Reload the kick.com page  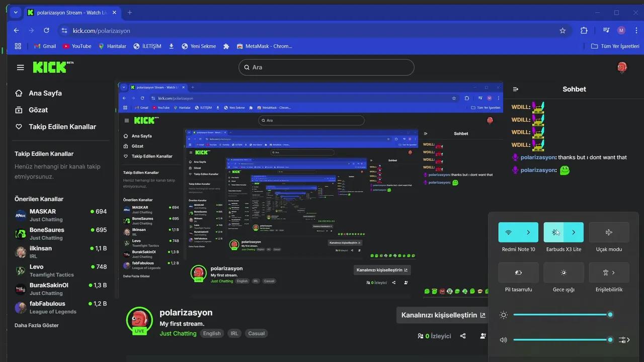pos(46,31)
